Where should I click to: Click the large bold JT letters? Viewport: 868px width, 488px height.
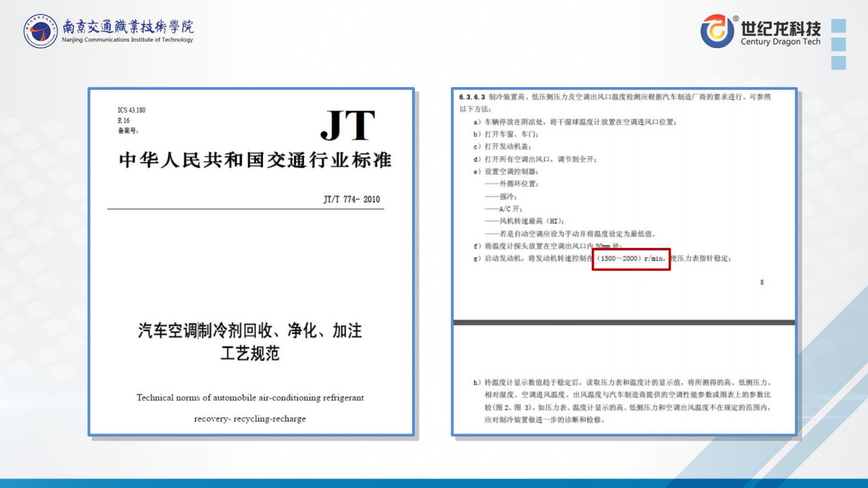pos(347,126)
